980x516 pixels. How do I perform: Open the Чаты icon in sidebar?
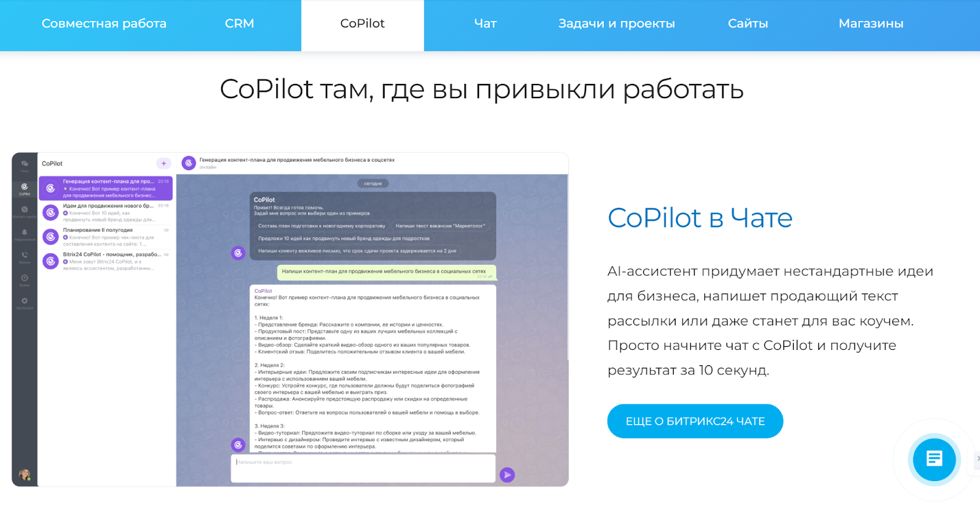(x=24, y=165)
